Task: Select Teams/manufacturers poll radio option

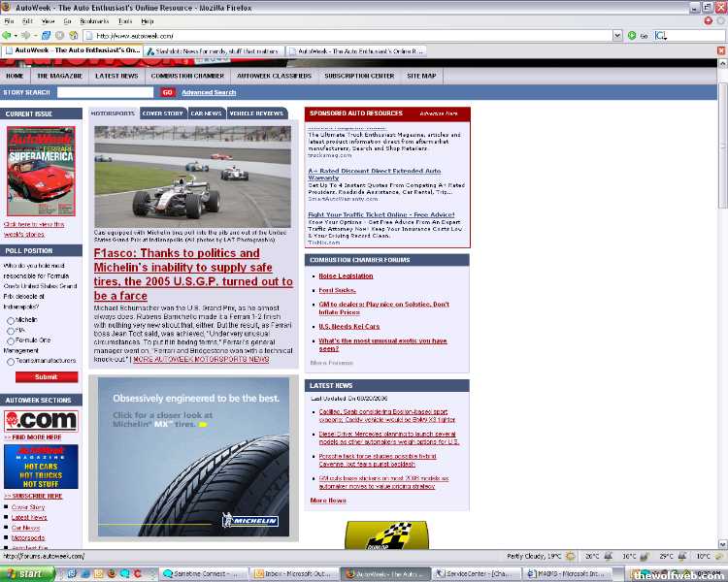Action: (x=11, y=361)
